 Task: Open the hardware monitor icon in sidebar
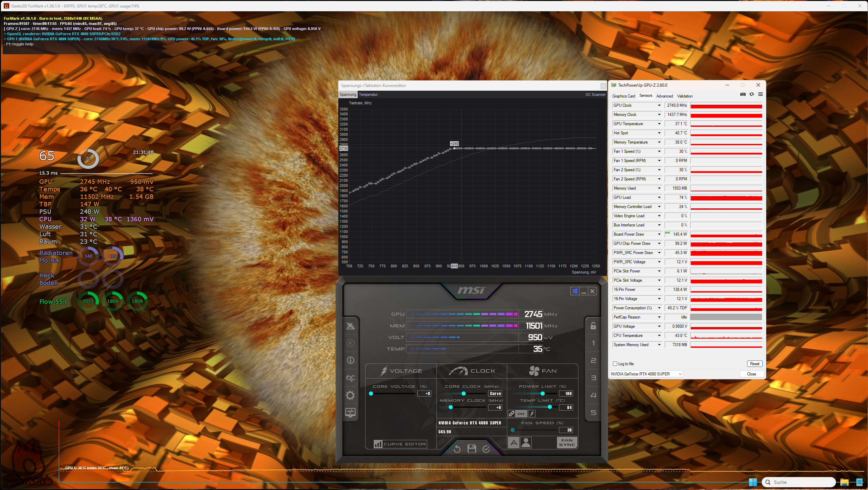(350, 413)
